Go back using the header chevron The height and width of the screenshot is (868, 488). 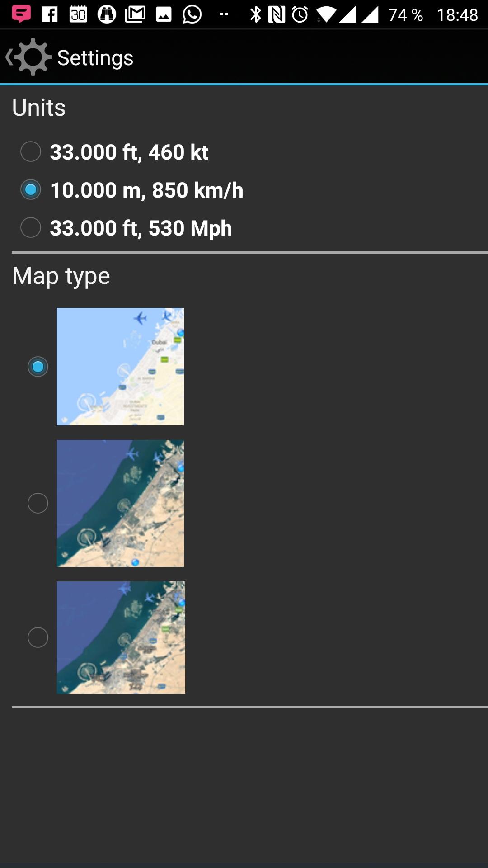click(x=8, y=57)
